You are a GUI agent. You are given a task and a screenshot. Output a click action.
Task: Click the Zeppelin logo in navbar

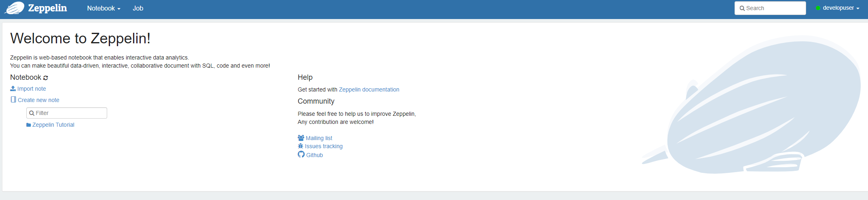14,8
